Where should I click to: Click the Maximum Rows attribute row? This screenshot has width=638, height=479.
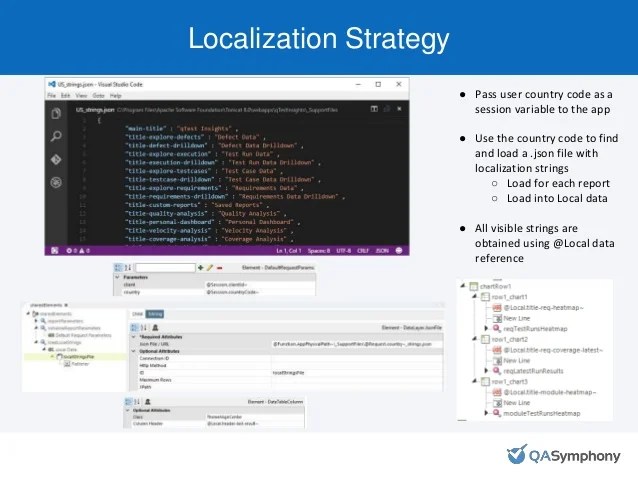286,380
